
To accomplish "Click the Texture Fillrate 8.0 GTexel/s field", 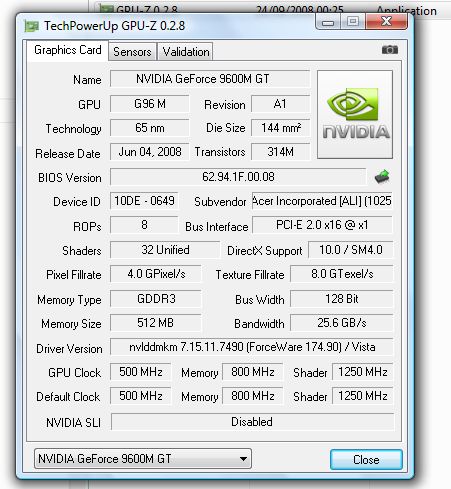I will (x=342, y=274).
